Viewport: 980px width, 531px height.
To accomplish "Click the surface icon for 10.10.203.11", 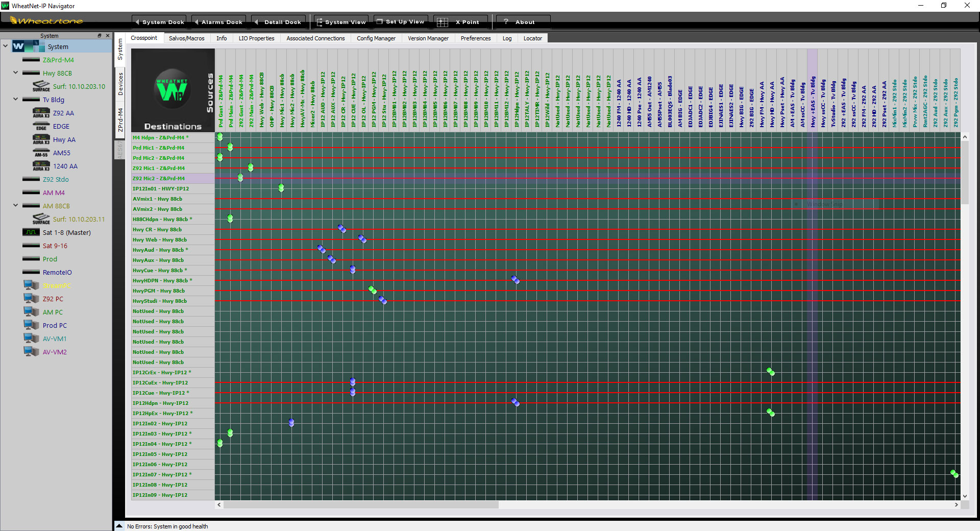I will point(41,219).
